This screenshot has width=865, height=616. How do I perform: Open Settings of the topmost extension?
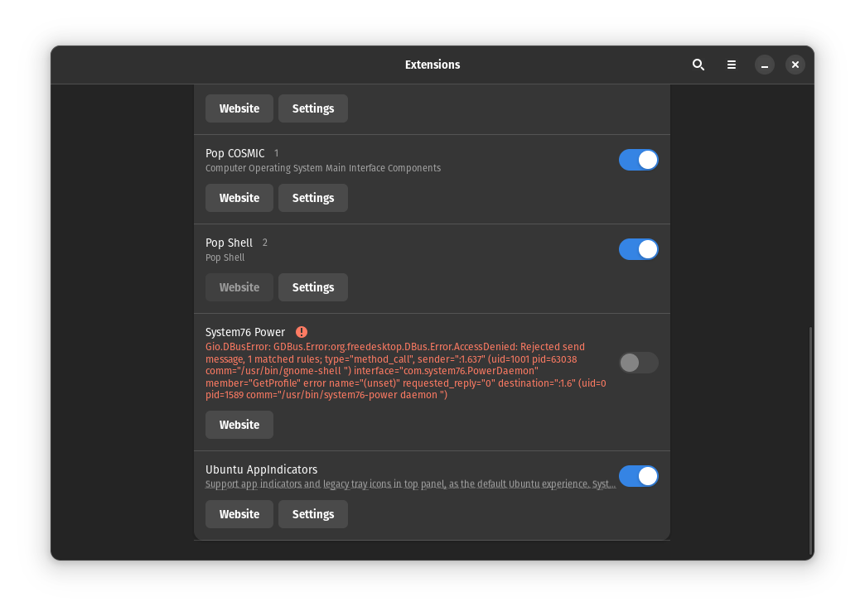click(x=312, y=108)
